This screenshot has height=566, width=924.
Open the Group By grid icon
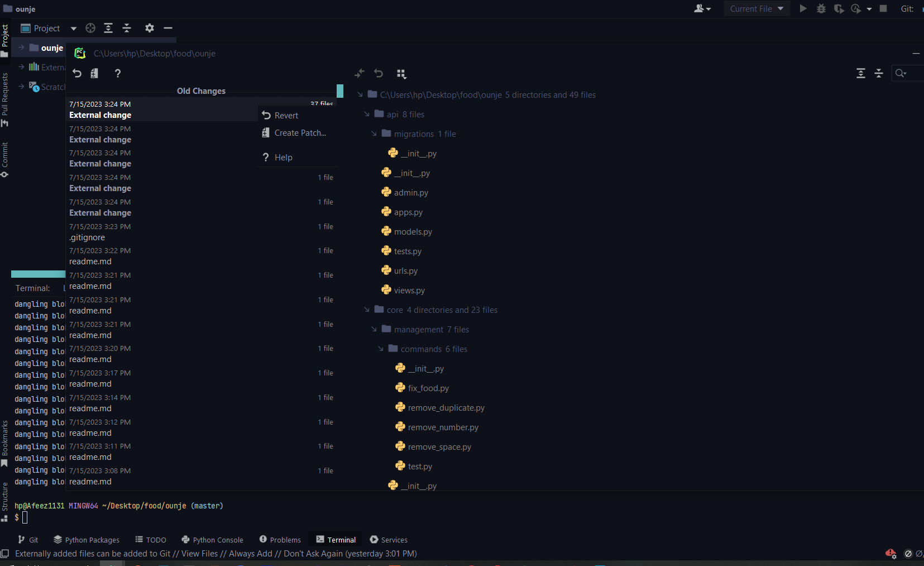pos(401,74)
